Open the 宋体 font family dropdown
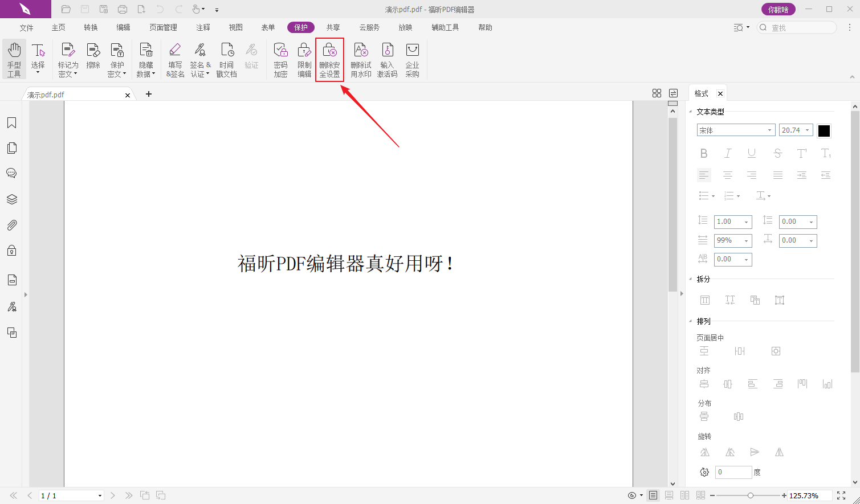This screenshot has height=504, width=860. click(735, 130)
